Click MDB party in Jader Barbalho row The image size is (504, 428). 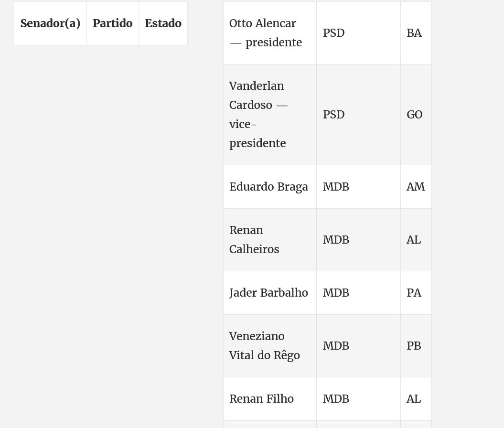pyautogui.click(x=358, y=293)
